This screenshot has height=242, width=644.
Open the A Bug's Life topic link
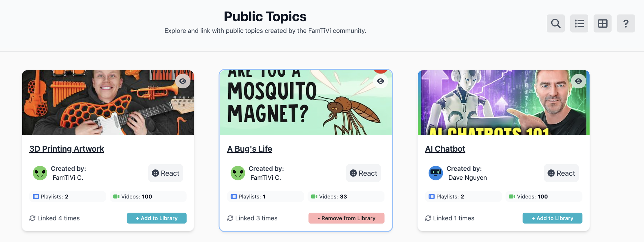click(250, 149)
